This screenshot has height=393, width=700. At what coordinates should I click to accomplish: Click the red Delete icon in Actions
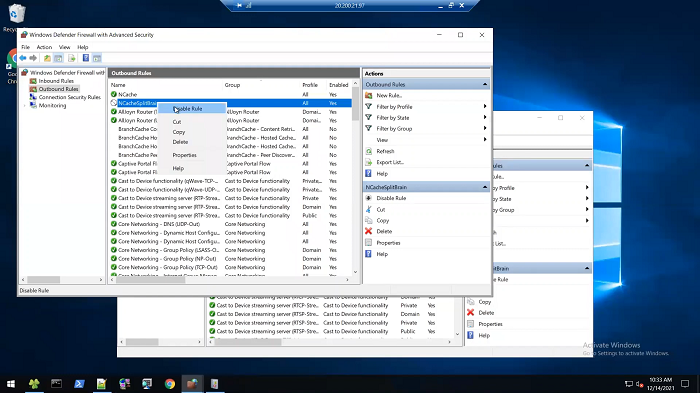tap(368, 231)
